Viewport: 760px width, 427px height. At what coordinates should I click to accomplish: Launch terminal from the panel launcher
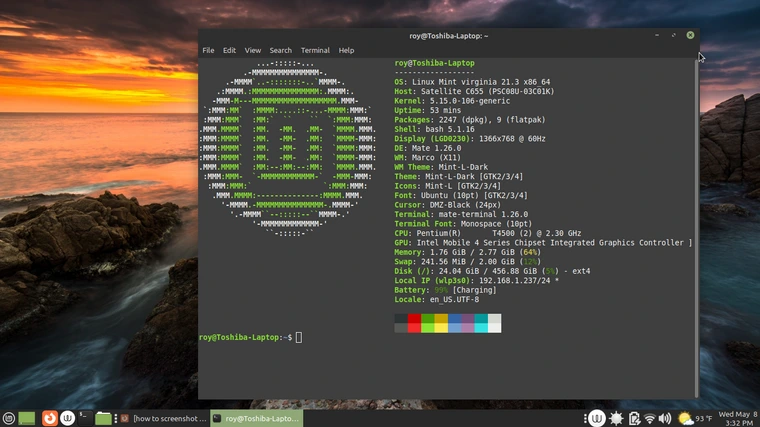84,418
